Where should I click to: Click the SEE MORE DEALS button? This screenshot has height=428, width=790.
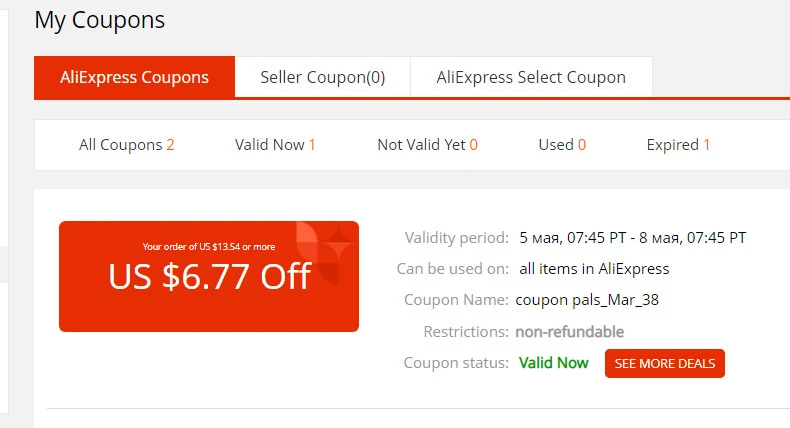[x=665, y=363]
